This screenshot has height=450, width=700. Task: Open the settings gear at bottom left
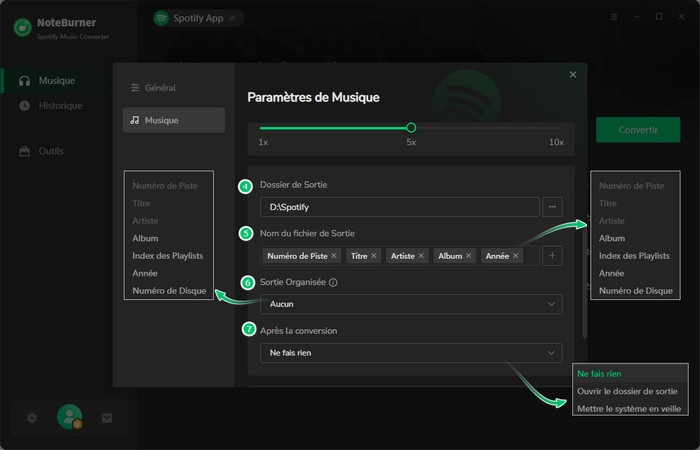click(x=32, y=418)
